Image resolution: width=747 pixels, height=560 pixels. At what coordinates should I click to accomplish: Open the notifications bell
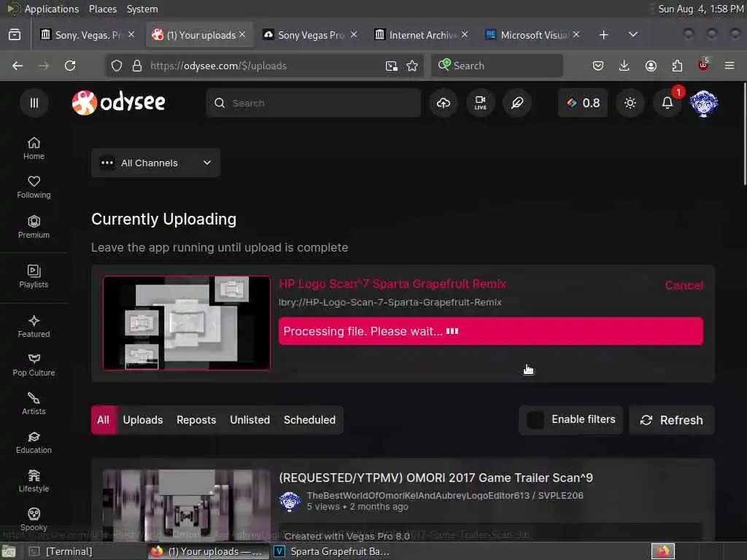point(667,103)
